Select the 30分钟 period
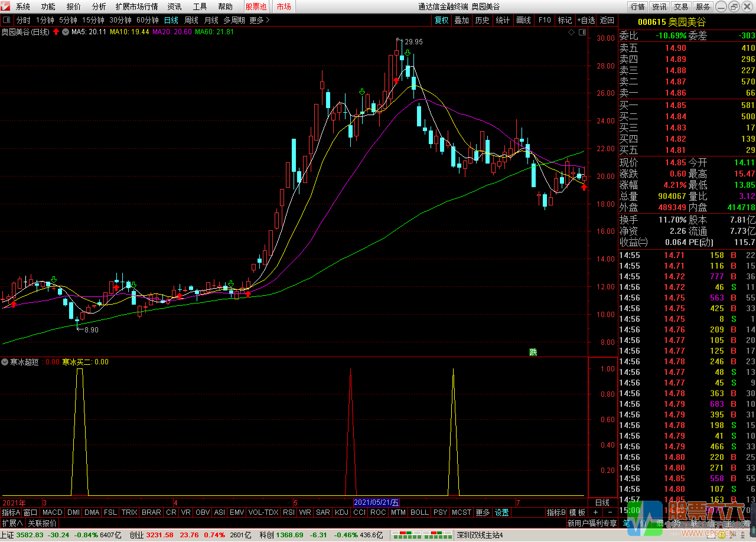This screenshot has width=756, height=542. (120, 20)
